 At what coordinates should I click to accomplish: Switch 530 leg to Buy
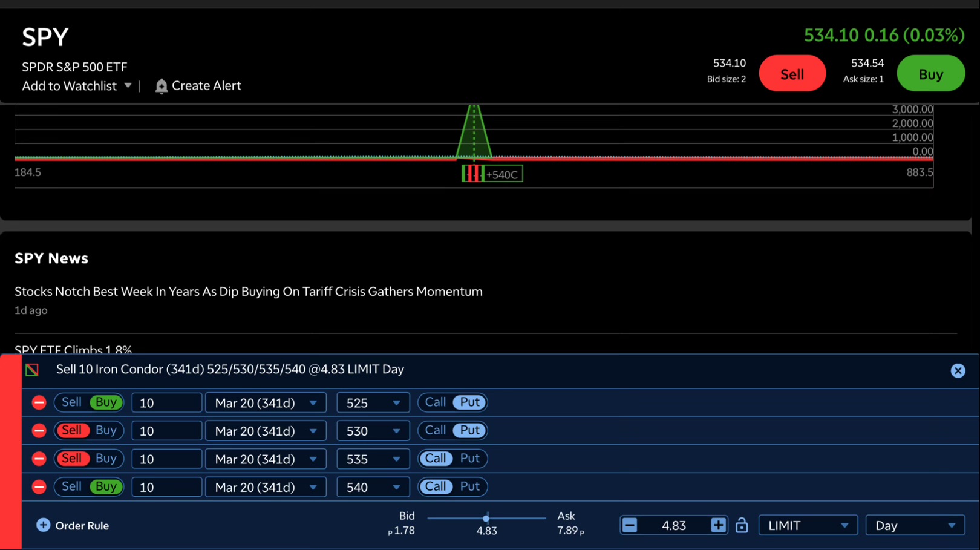tap(106, 430)
